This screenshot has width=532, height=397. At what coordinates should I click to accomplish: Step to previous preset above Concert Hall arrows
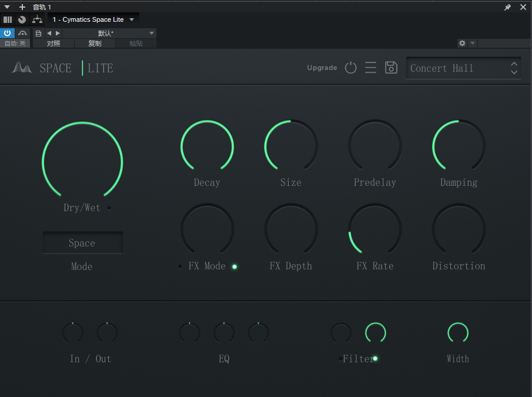pos(514,64)
